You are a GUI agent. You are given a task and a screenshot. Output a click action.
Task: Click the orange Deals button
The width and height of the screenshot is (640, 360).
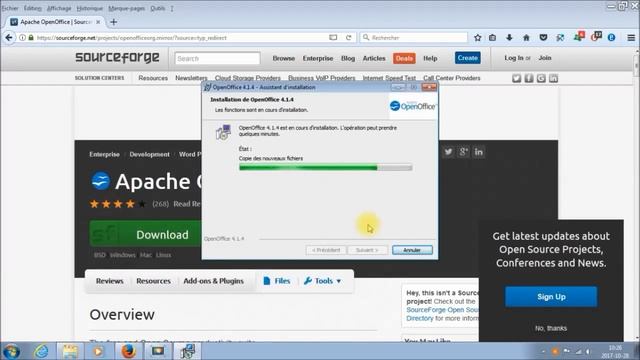(x=404, y=58)
